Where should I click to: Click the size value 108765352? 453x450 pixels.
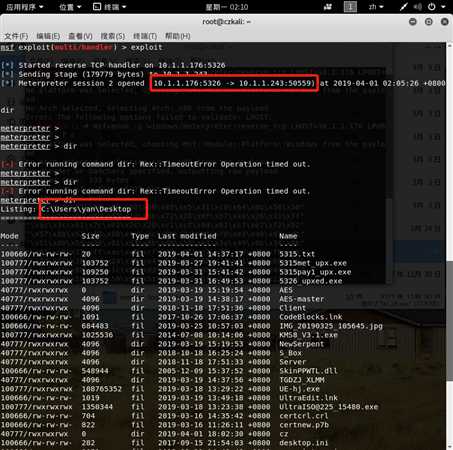click(x=102, y=389)
